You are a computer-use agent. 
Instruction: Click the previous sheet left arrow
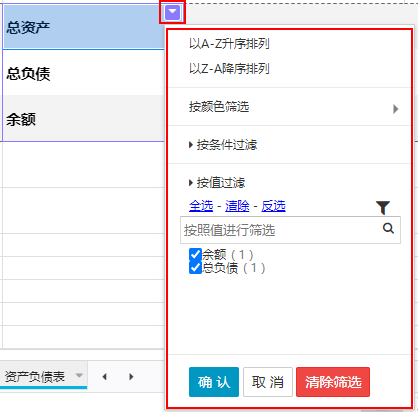[105, 377]
